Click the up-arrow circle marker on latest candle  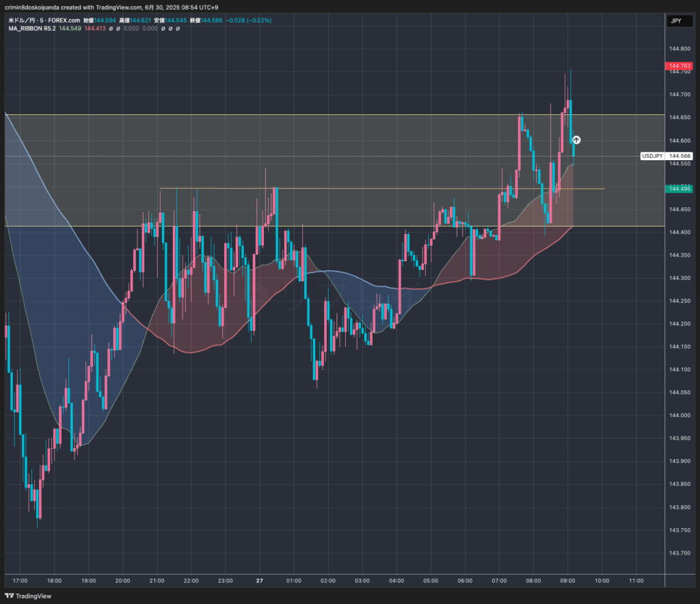576,140
